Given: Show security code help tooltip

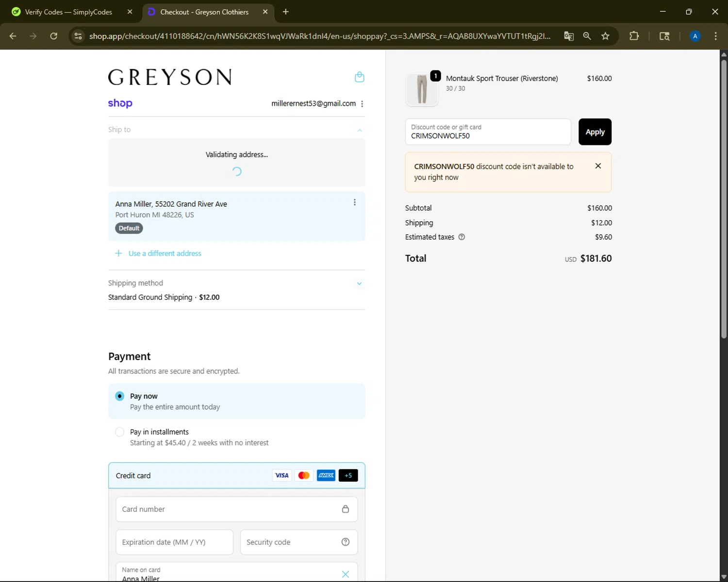Looking at the screenshot, I should point(346,542).
